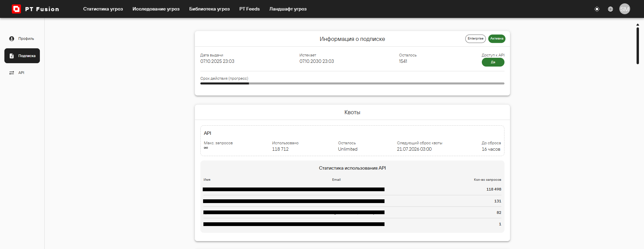Click the 16 часов until reset value
644x249 pixels.
[x=491, y=149]
